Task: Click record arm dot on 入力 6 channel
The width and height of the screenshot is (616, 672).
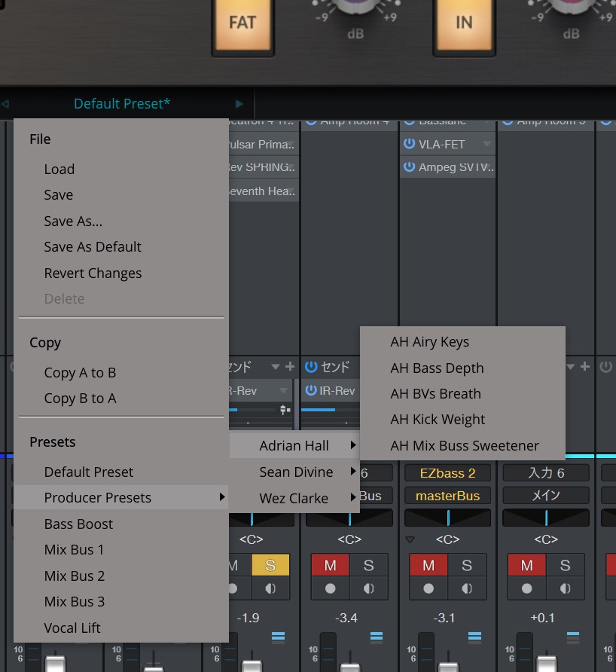Action: (x=526, y=588)
